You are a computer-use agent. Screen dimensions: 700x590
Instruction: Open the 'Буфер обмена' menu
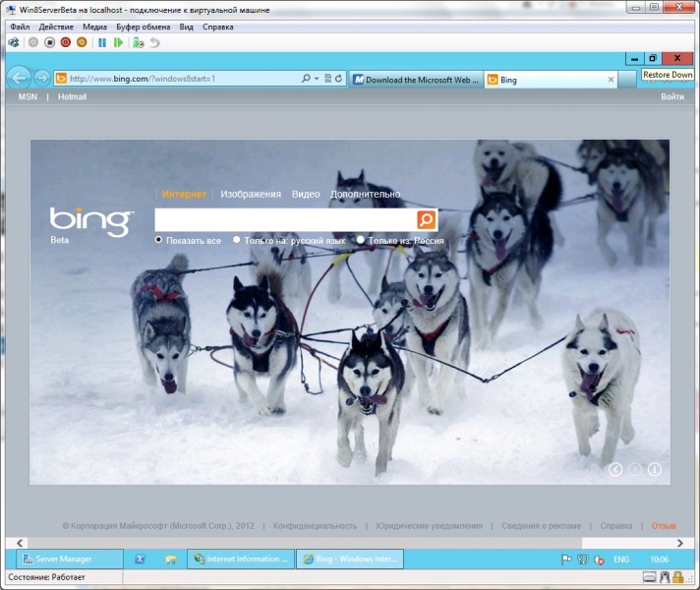click(145, 27)
